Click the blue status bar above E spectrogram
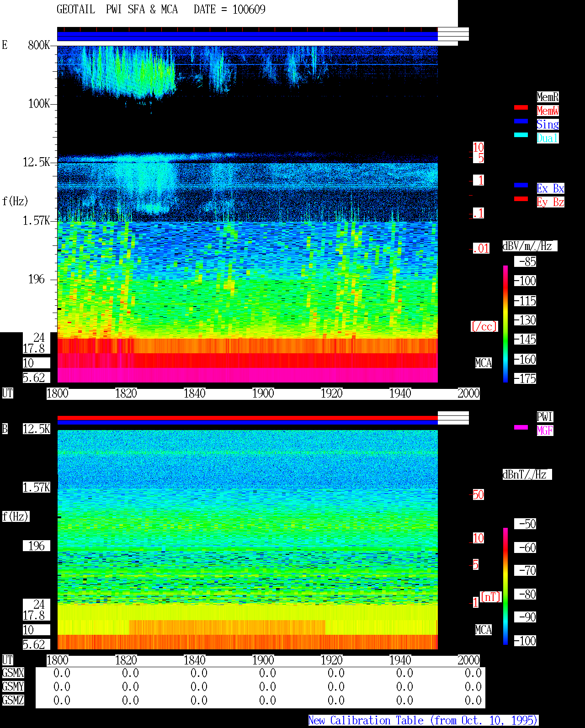The height and width of the screenshot is (728, 585). click(x=247, y=36)
